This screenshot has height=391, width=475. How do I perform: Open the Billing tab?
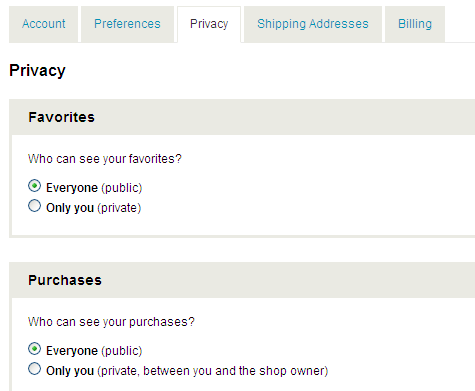pyautogui.click(x=415, y=24)
